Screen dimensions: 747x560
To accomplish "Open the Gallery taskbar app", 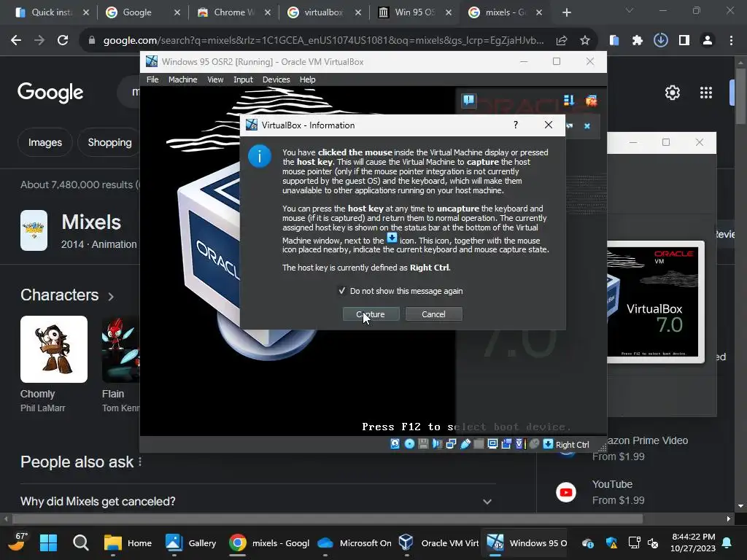I will tap(190, 542).
